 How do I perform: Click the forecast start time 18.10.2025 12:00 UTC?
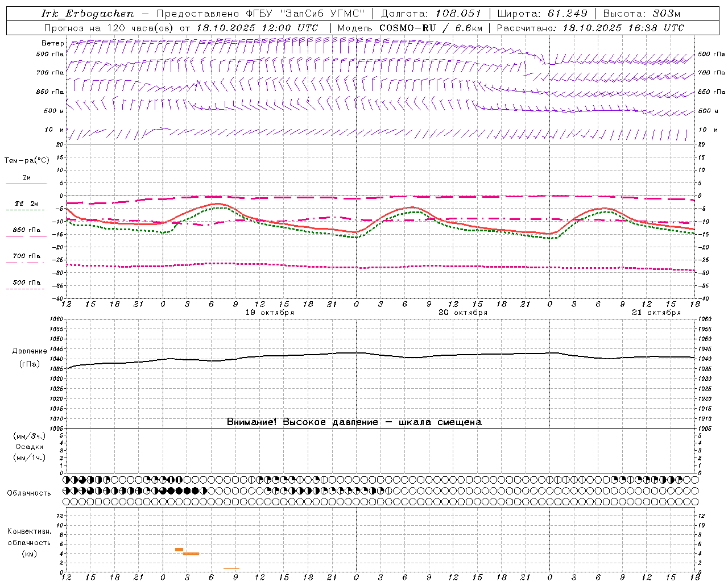point(257,28)
